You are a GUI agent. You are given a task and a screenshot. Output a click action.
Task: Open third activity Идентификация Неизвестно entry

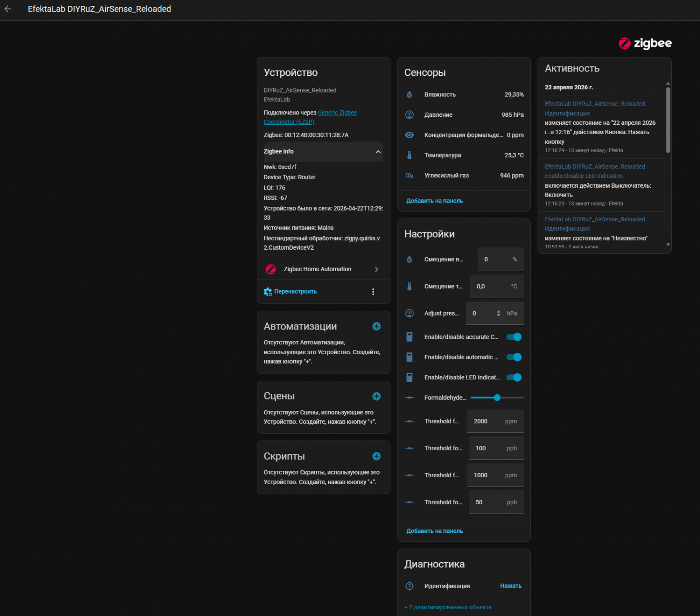[x=601, y=233]
